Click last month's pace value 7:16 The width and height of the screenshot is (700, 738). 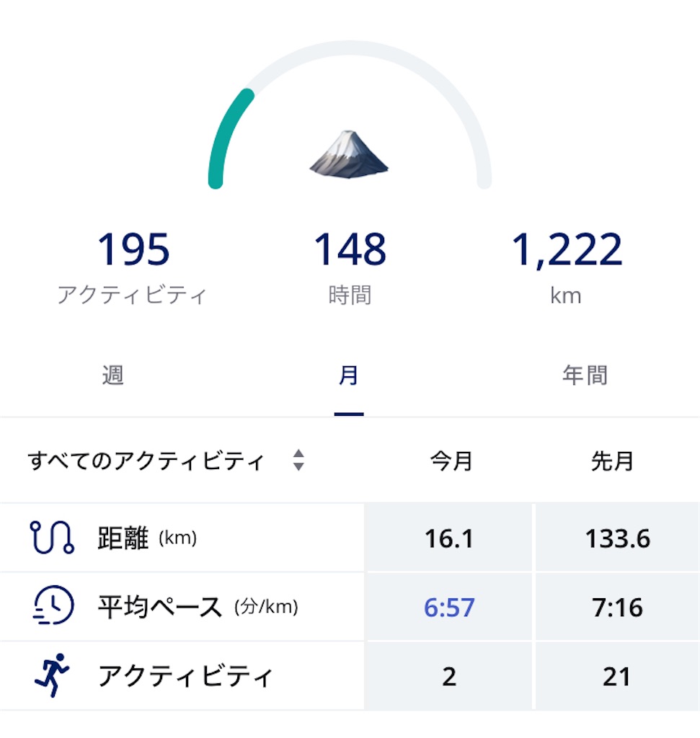pos(617,607)
